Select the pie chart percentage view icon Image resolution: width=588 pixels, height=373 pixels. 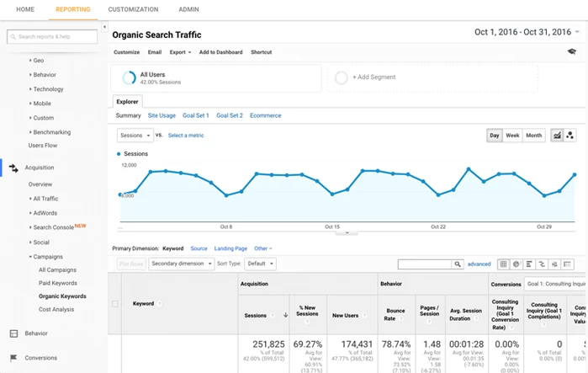(x=516, y=264)
